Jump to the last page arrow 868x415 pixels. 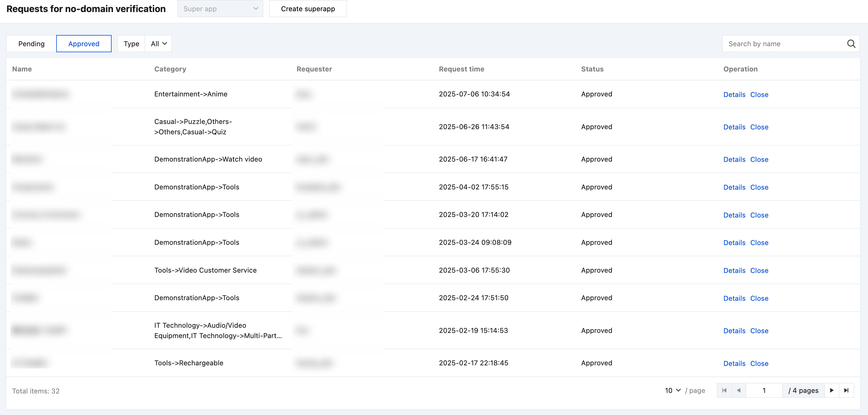846,390
